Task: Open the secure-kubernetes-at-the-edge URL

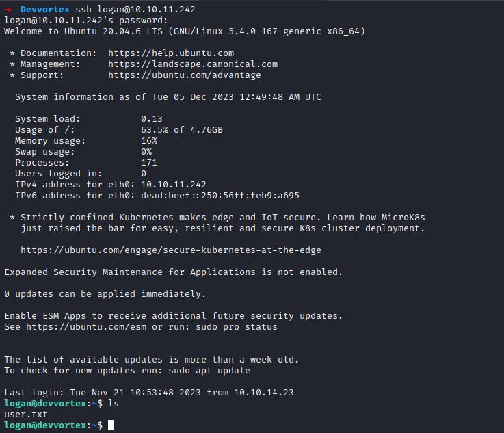Action: tap(171, 250)
